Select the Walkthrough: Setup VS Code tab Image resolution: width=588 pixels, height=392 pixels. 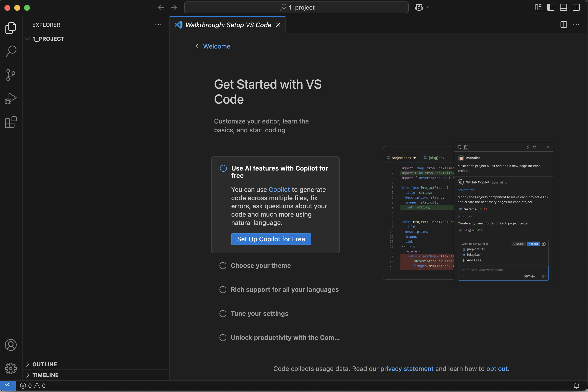click(228, 25)
